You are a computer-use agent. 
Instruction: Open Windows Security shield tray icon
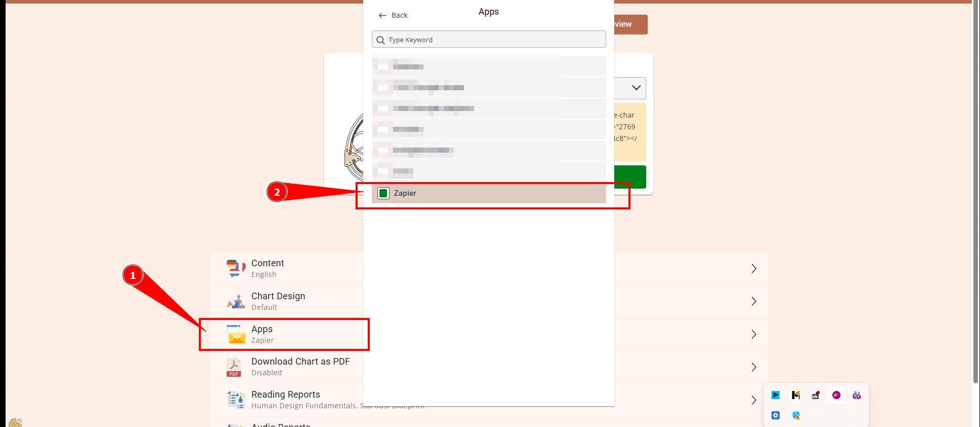(x=796, y=415)
